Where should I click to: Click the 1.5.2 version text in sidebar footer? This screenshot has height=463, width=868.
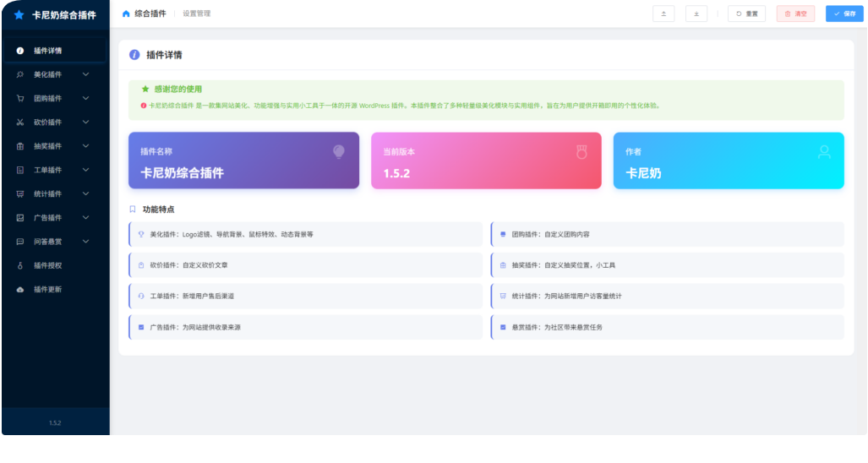(55, 422)
